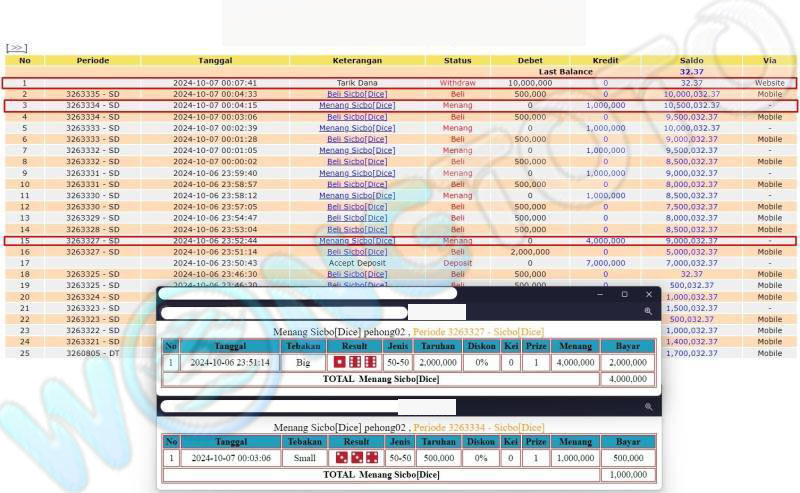Click the first red die in Periode 3263327 result
800x493 pixels.
pyautogui.click(x=340, y=362)
